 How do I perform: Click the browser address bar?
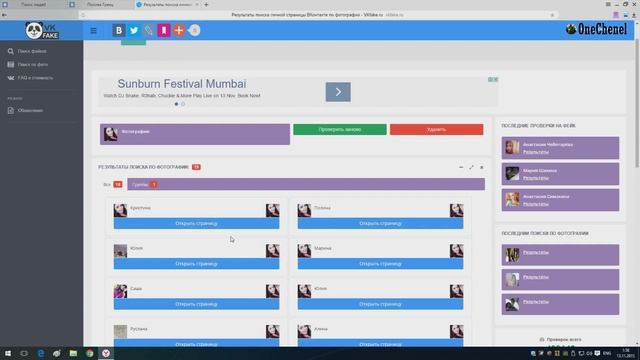[318, 15]
